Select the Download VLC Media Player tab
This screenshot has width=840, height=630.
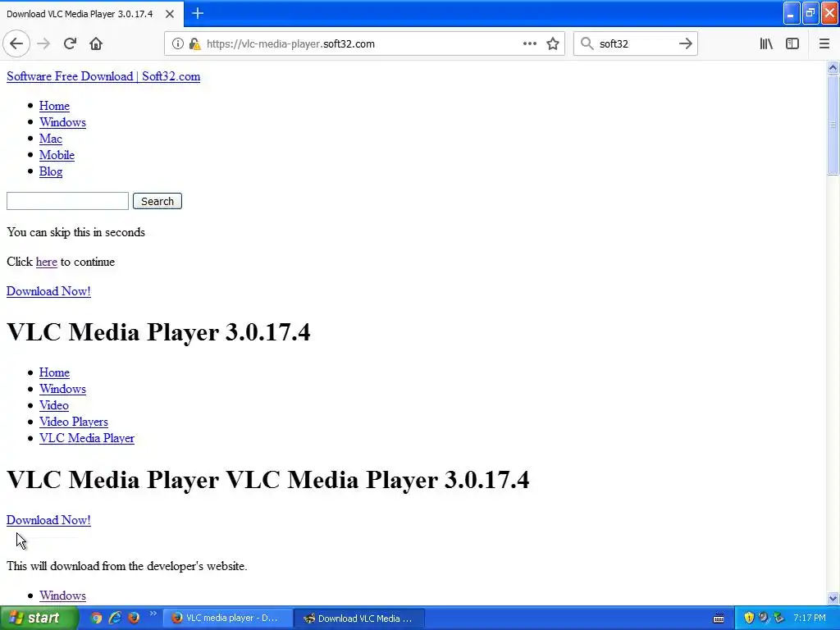(x=80, y=14)
